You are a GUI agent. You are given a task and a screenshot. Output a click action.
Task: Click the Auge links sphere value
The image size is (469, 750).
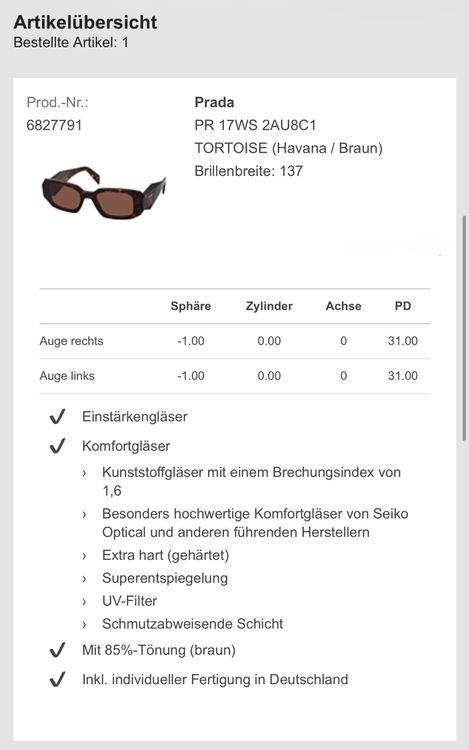pyautogui.click(x=191, y=376)
